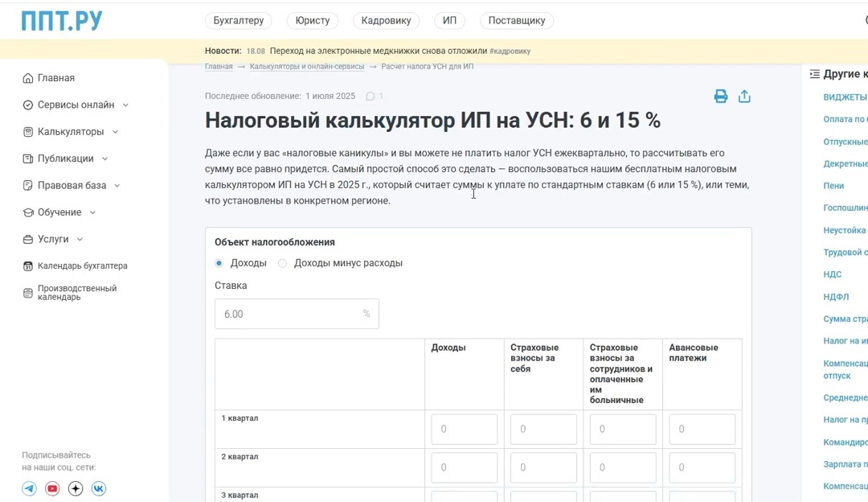The height and width of the screenshot is (502, 868).
Task: Open comments via the speech bubble icon
Action: [x=371, y=97]
